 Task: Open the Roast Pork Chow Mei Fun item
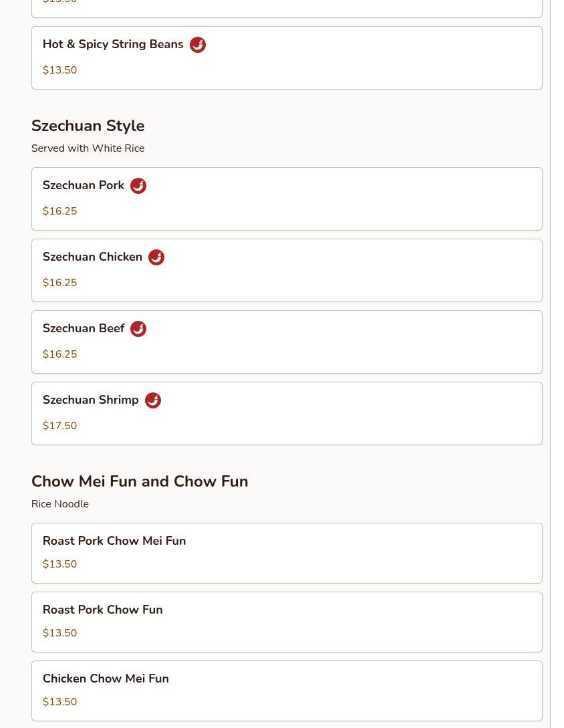pyautogui.click(x=287, y=553)
